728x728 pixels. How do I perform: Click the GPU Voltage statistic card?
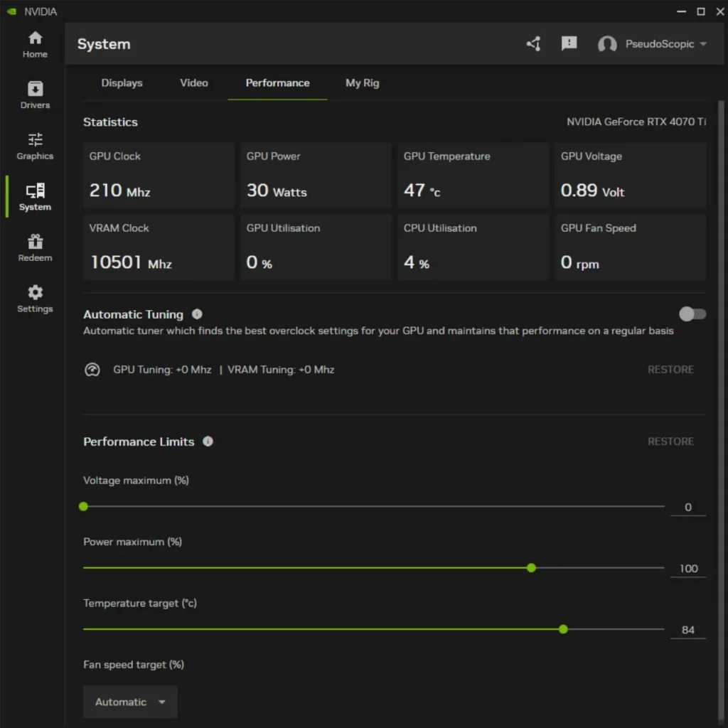631,176
